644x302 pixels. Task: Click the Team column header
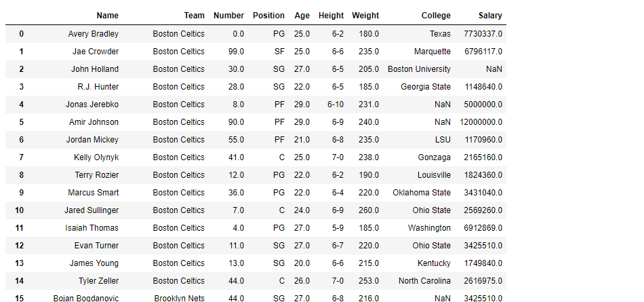click(x=194, y=16)
